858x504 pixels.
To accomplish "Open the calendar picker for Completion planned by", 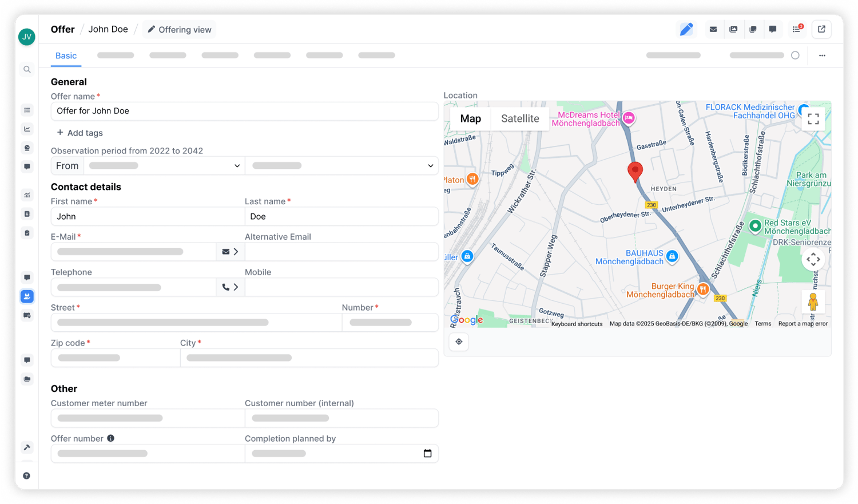I will [427, 453].
